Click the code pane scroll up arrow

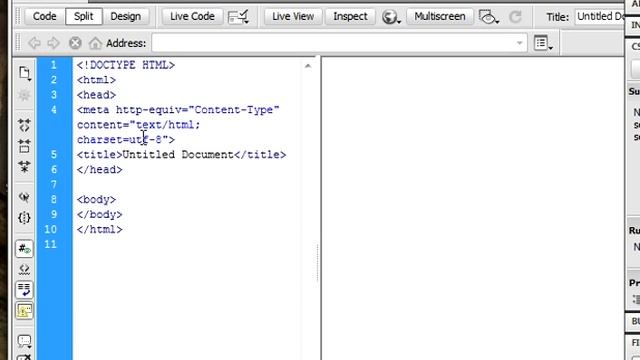tap(308, 66)
